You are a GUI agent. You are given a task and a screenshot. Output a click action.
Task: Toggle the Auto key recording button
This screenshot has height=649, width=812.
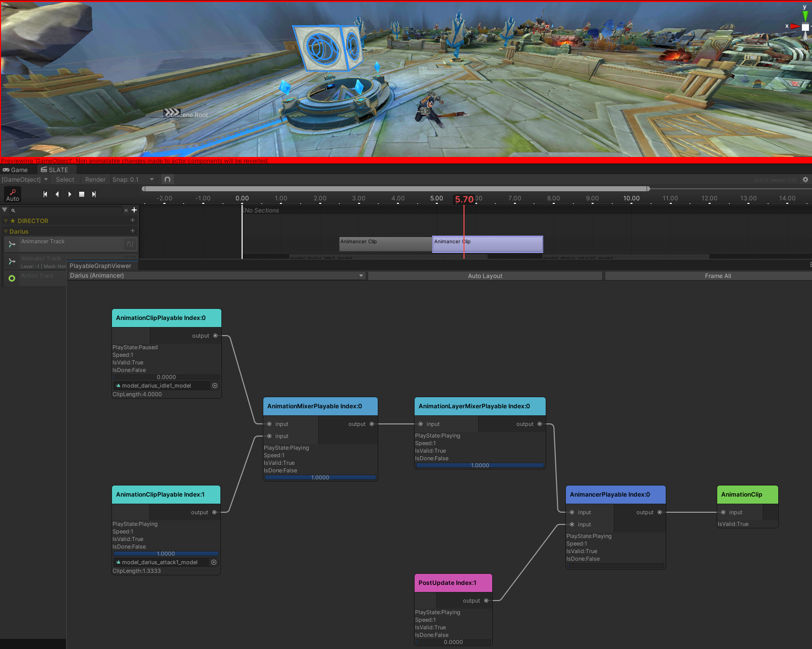point(13,195)
